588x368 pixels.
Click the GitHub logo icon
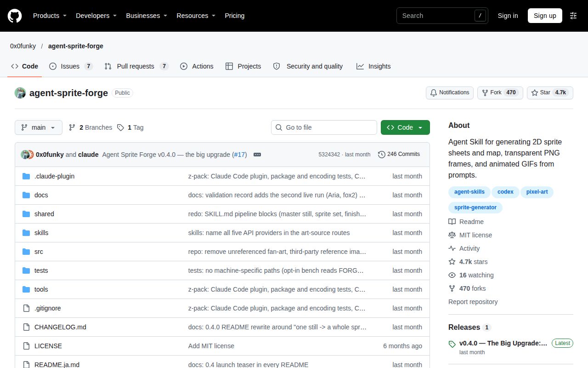pos(15,16)
